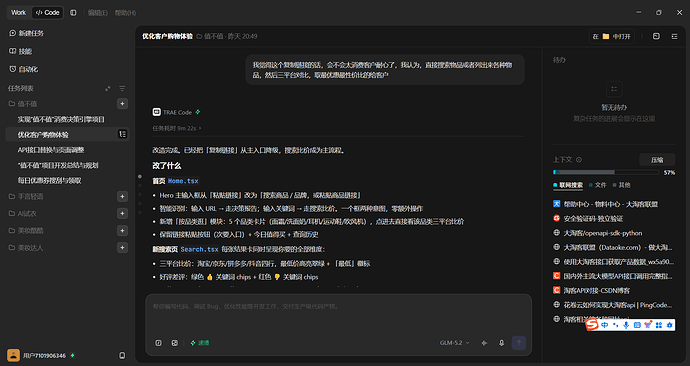This screenshot has height=366, width=690.
Task: Switch to Code mode
Action: pyautogui.click(x=48, y=13)
